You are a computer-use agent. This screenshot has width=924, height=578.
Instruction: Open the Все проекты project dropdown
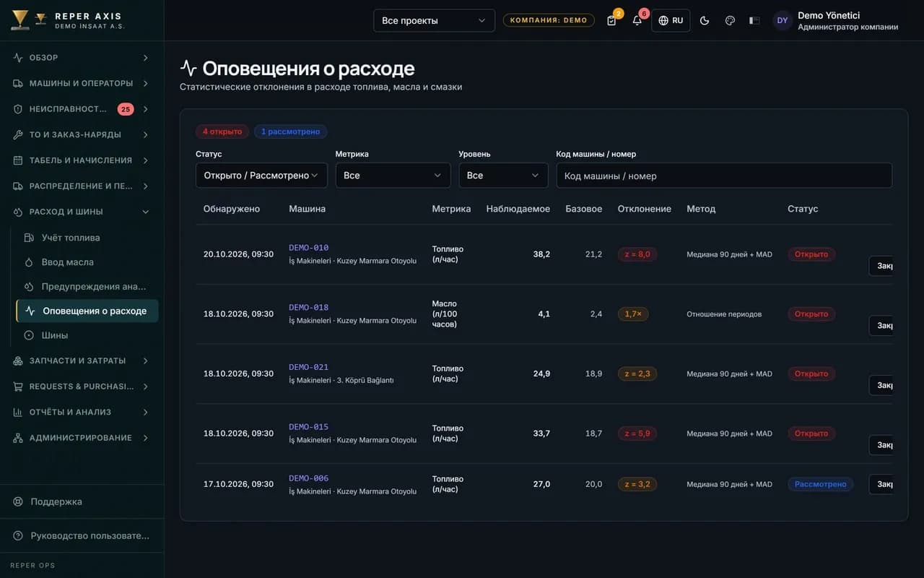(434, 20)
